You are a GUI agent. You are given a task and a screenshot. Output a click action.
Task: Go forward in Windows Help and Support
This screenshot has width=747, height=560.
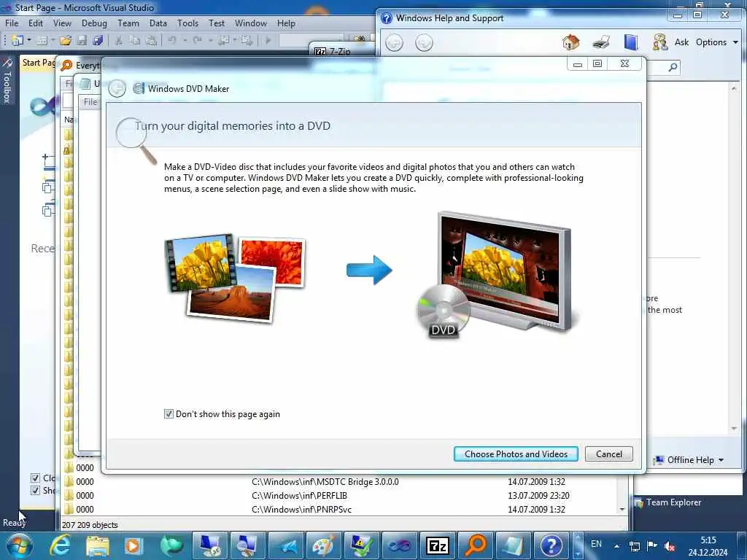pyautogui.click(x=424, y=43)
